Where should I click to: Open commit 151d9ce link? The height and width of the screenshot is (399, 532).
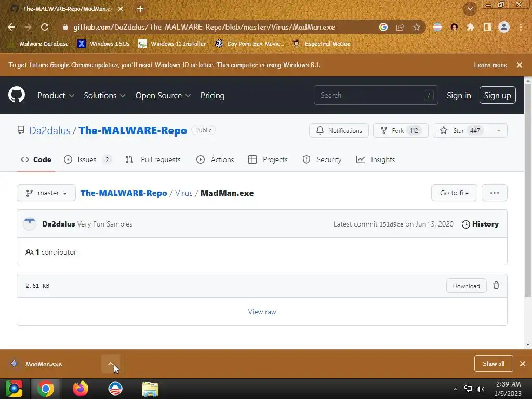(391, 224)
